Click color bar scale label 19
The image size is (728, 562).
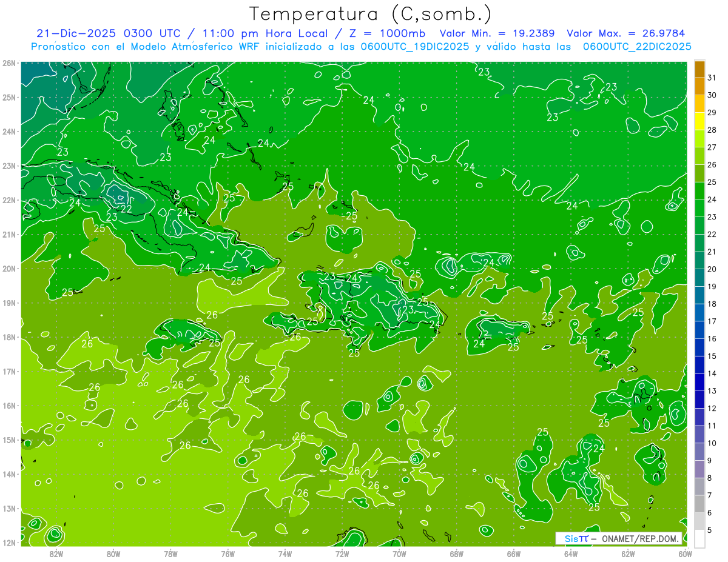(712, 287)
